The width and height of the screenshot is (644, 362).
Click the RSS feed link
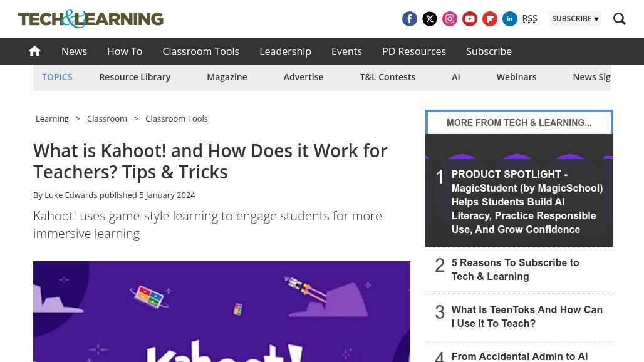point(529,18)
